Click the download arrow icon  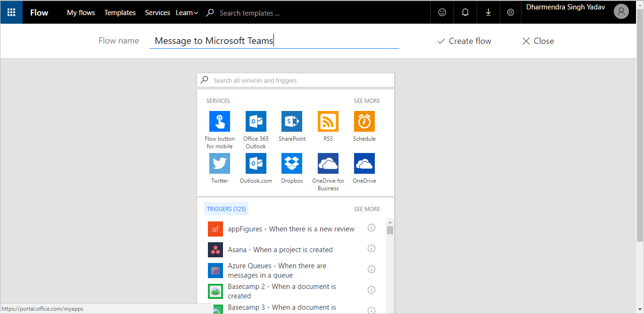coord(488,13)
